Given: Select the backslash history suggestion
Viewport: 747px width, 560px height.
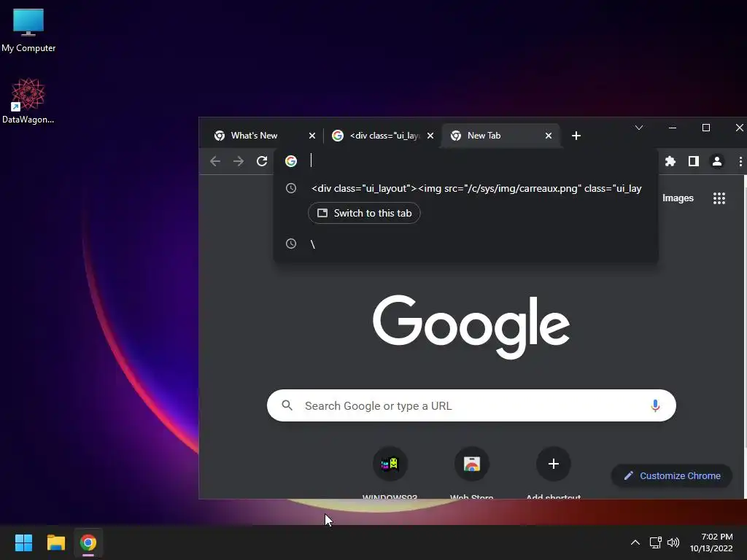Looking at the screenshot, I should pos(466,244).
